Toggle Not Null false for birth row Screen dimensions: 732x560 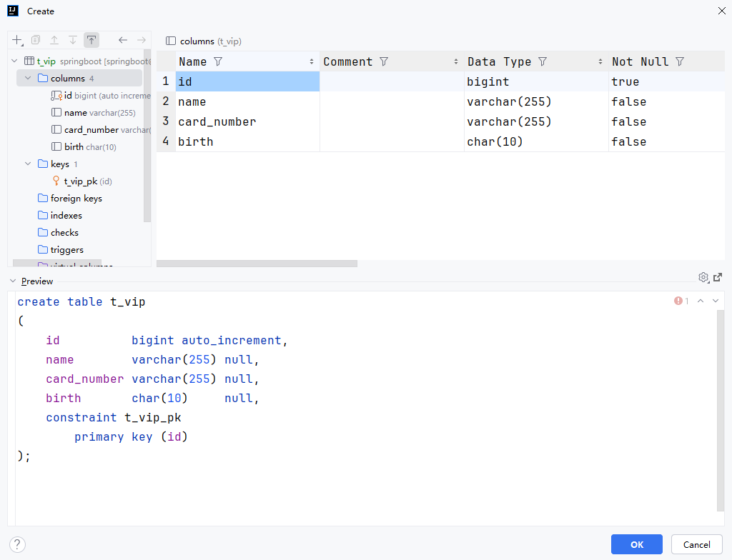(629, 142)
